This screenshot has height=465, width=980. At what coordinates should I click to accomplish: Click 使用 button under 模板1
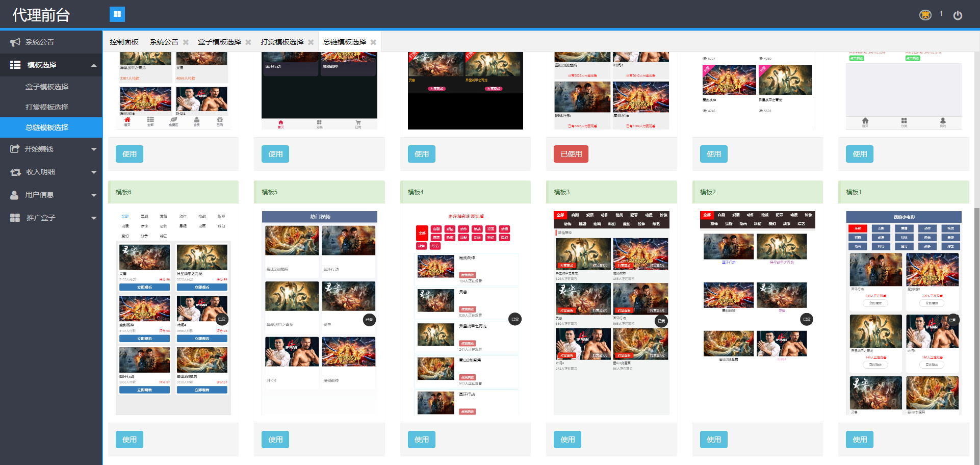[860, 440]
